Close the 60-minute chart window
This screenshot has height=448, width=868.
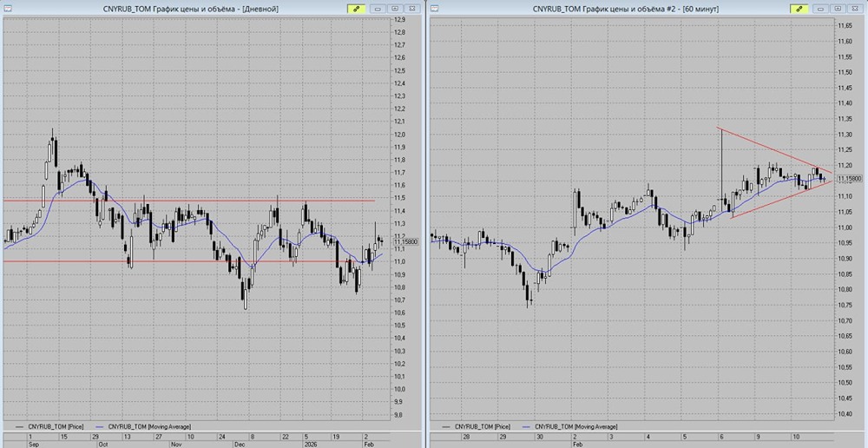(x=856, y=9)
